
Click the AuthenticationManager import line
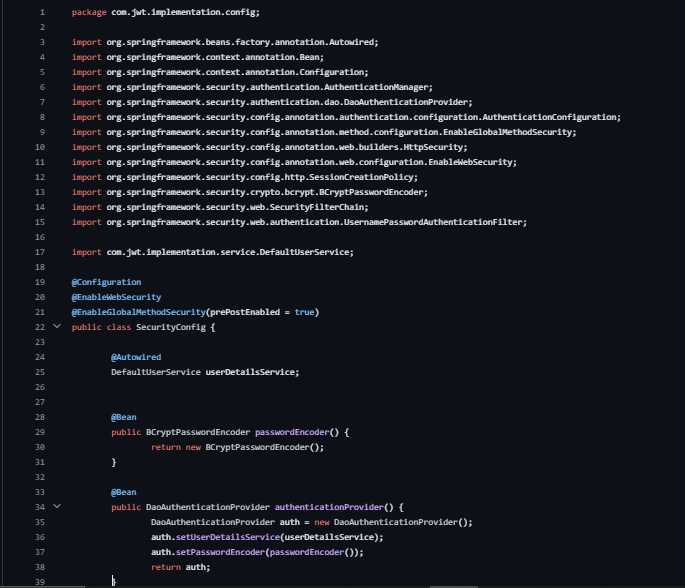pyautogui.click(x=252, y=87)
